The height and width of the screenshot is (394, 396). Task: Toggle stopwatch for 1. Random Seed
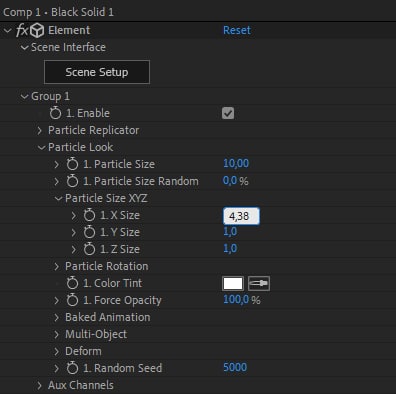point(72,368)
